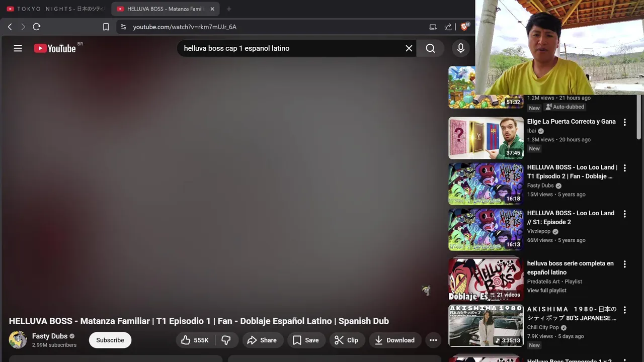
Task: Switch to the TOKYO NIGHTS tab
Action: click(x=55, y=9)
